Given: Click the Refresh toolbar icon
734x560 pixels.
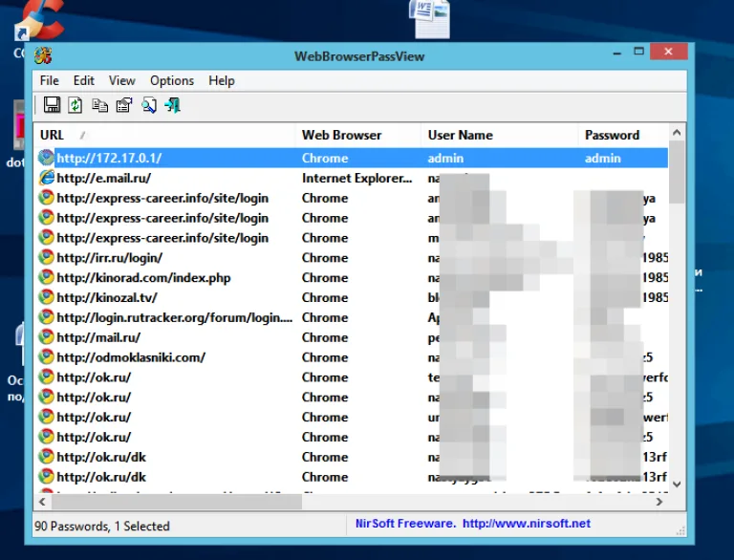Looking at the screenshot, I should [76, 105].
